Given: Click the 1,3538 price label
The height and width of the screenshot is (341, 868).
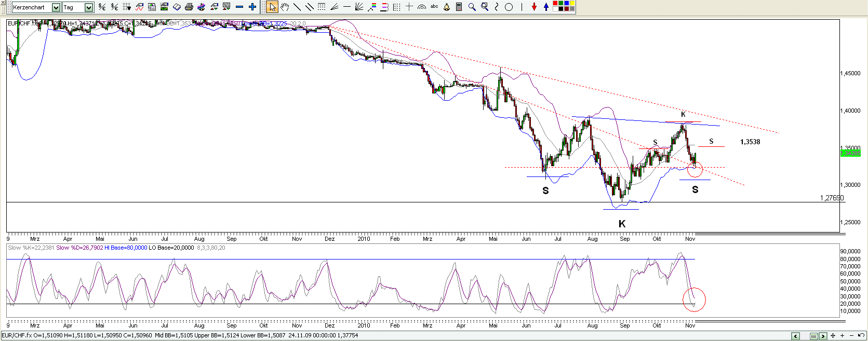Looking at the screenshot, I should (x=750, y=142).
